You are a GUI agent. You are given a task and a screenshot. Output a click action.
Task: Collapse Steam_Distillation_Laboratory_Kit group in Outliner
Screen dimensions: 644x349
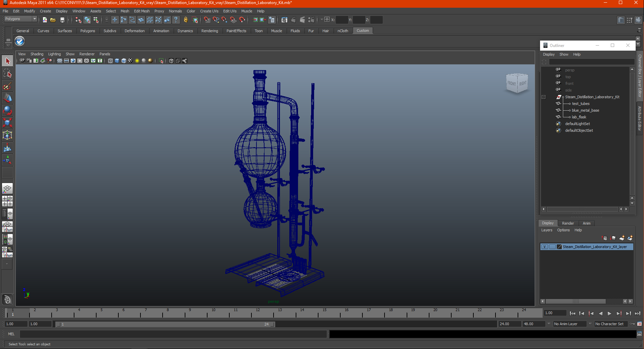click(x=544, y=97)
